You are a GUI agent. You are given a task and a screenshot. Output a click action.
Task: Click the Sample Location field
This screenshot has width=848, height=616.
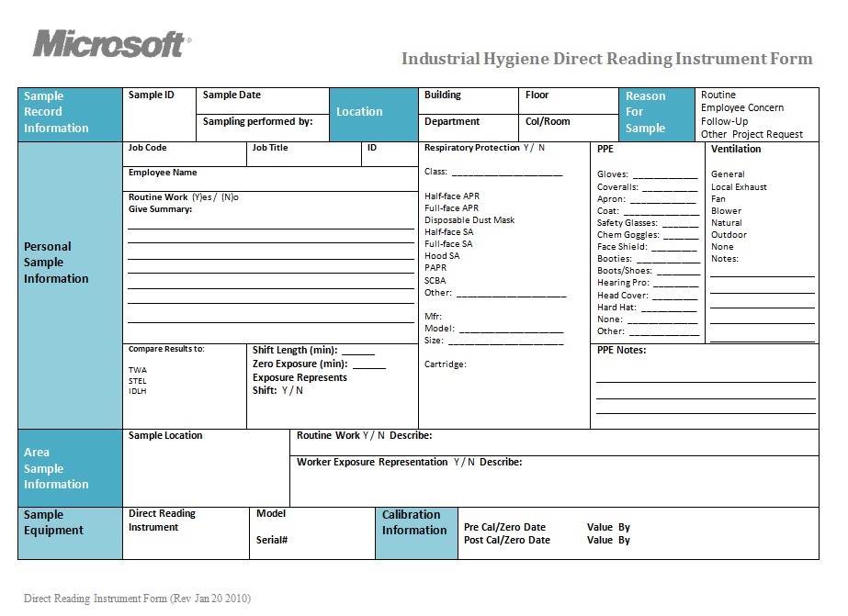[x=206, y=470]
